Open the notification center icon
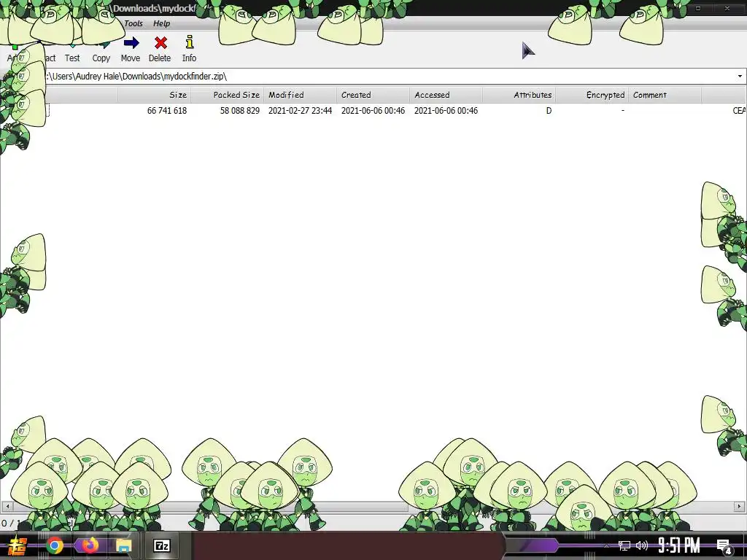747x560 pixels. (x=724, y=545)
